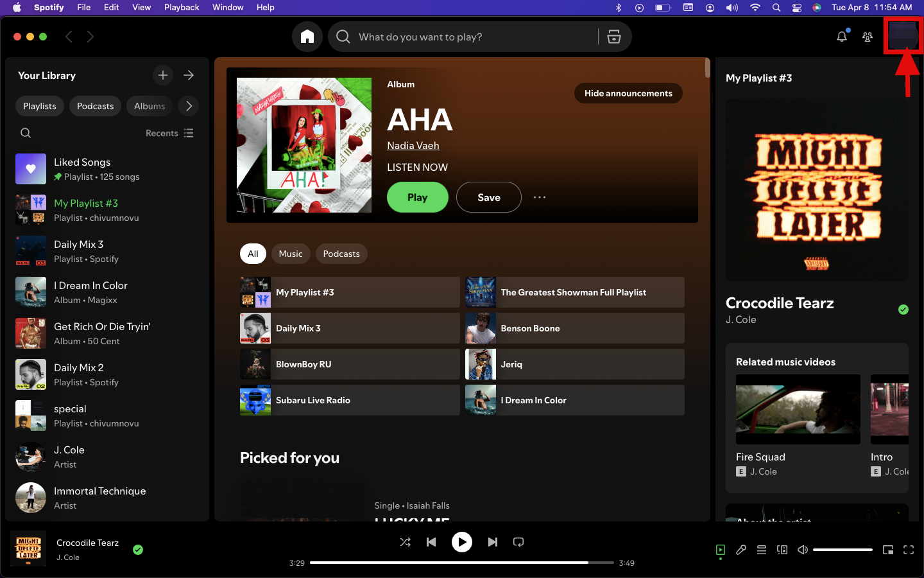Open The Greatest Showman Full Playlist tile

coord(575,292)
